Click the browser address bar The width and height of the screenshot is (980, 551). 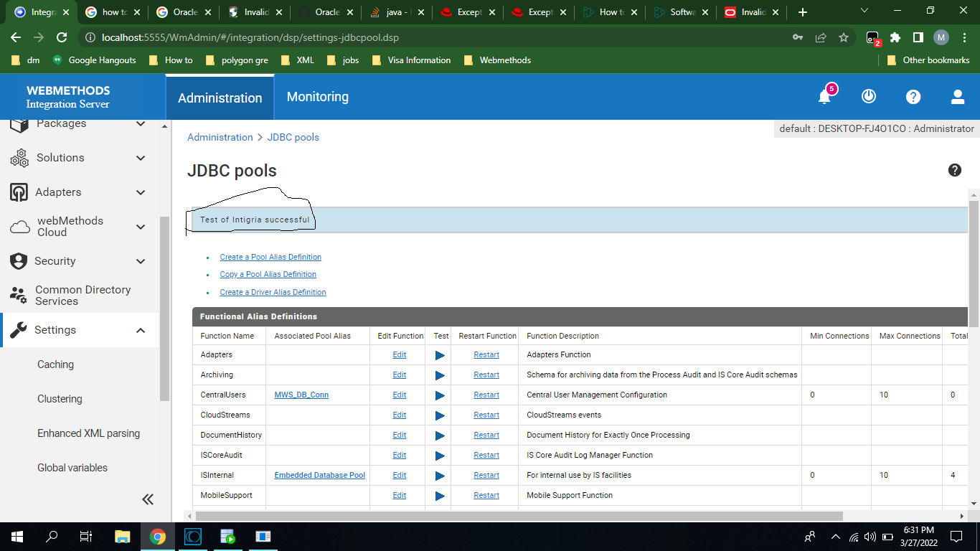pyautogui.click(x=430, y=37)
